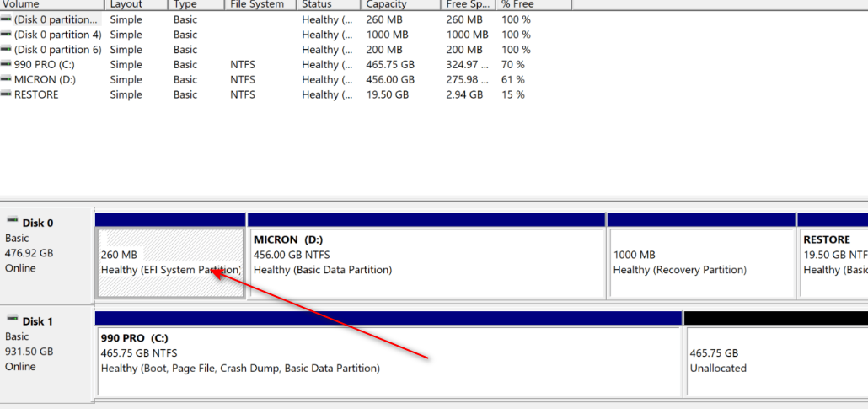Click 19.50 GB capacity cell of RESTORE

click(x=387, y=94)
